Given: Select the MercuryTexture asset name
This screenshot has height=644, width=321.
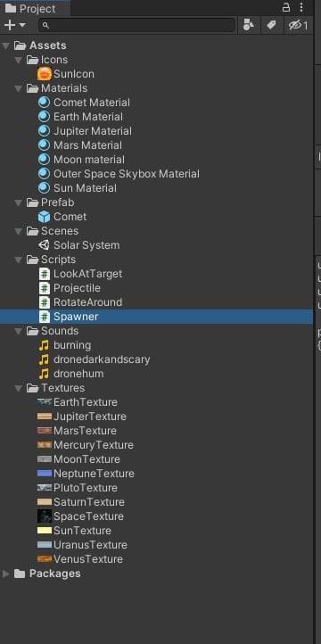Looking at the screenshot, I should coord(94,445).
